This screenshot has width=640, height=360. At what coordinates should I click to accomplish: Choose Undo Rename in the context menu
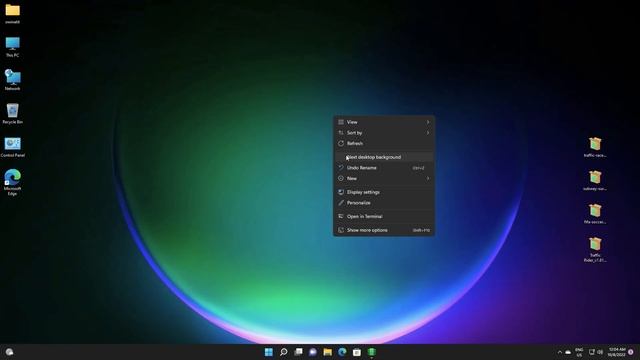click(x=384, y=168)
